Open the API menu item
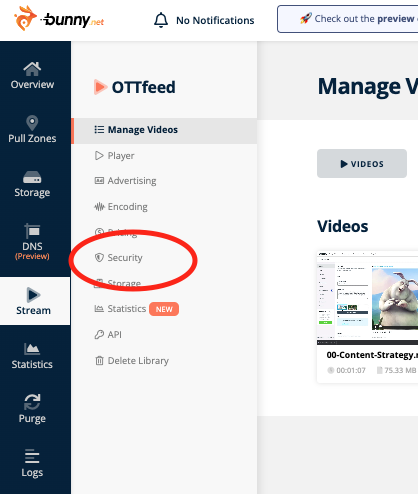418x494 pixels. pos(108,334)
